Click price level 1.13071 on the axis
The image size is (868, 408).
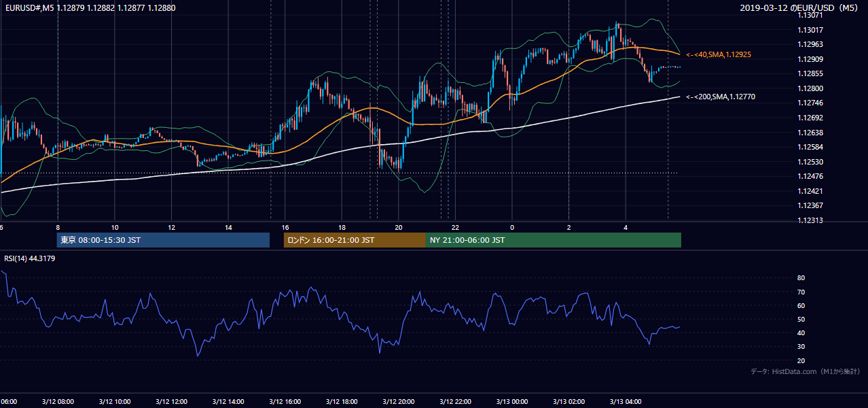tap(810, 15)
